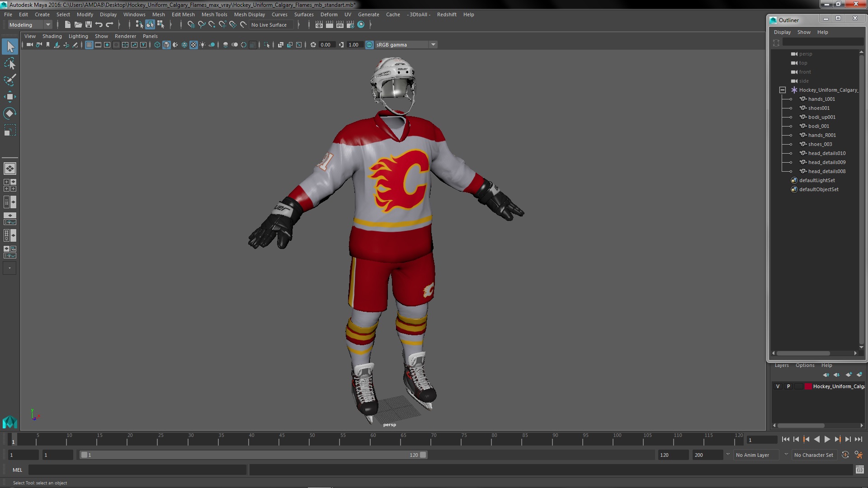868x488 pixels.
Task: Select by hierarchy mode icon
Action: tap(139, 25)
